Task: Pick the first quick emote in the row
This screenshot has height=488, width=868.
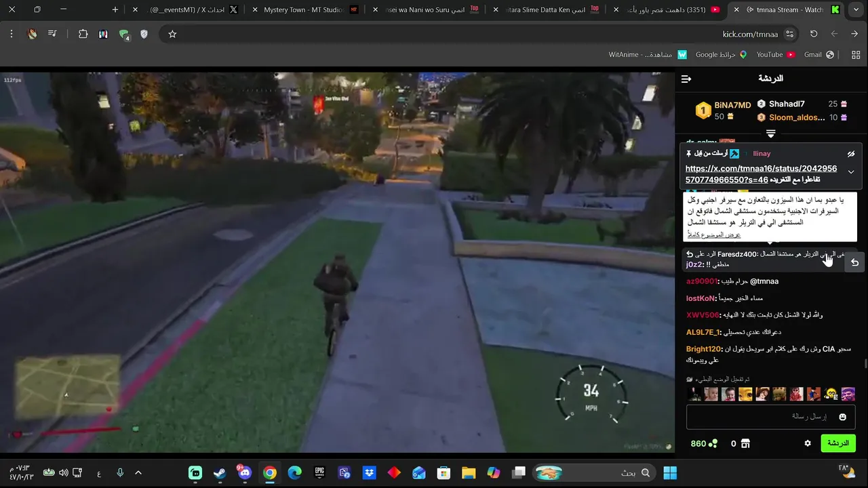Action: pos(694,394)
